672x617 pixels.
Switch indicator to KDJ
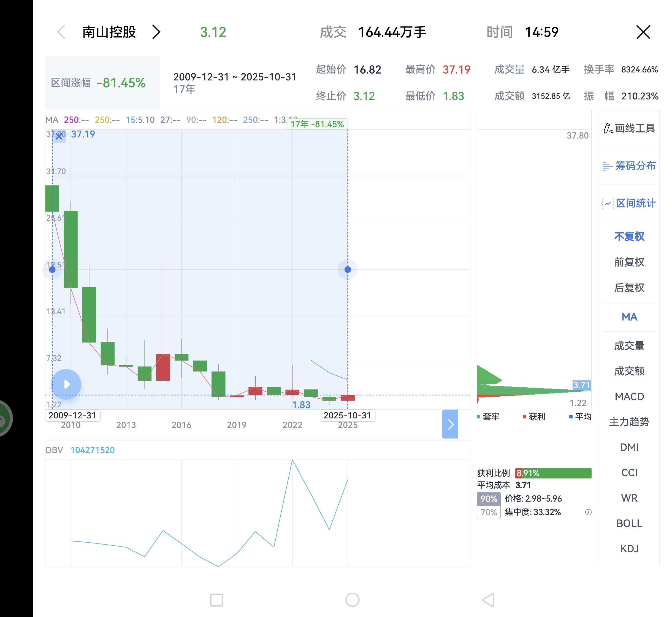coord(629,549)
